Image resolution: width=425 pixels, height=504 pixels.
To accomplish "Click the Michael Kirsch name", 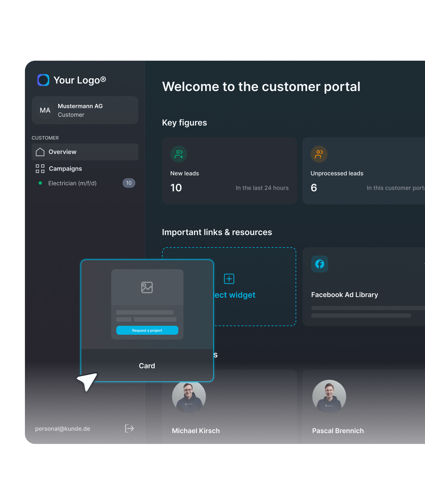I will click(196, 431).
